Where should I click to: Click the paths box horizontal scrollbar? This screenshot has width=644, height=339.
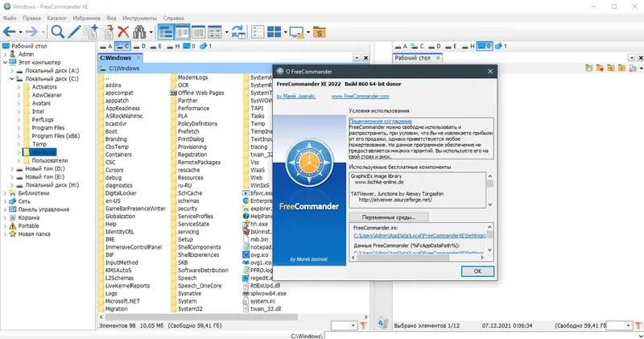[x=417, y=258]
